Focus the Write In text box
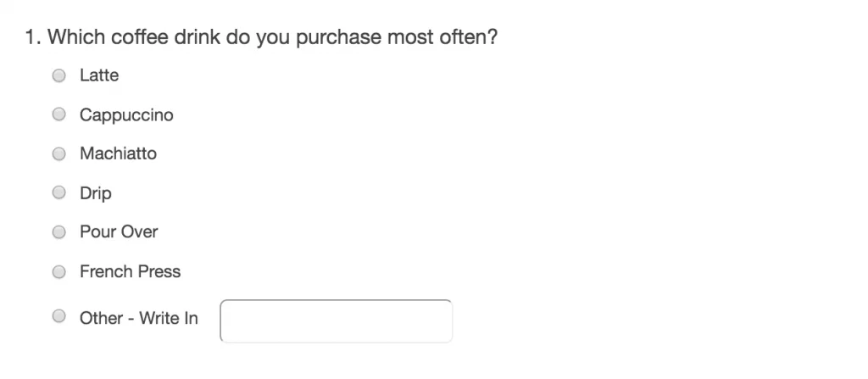 [x=336, y=320]
